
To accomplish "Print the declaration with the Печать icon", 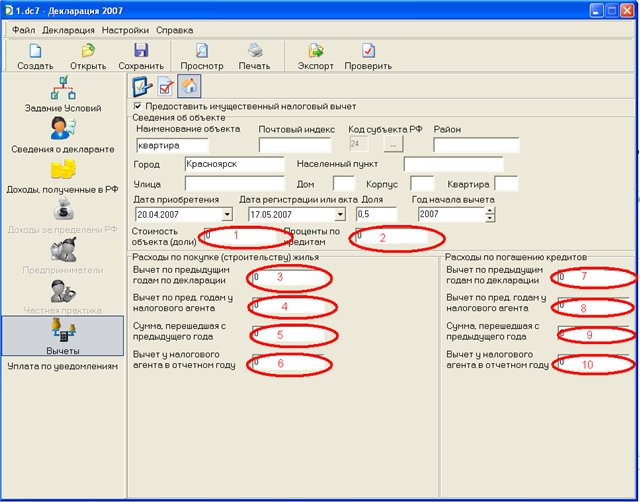I will 254,52.
